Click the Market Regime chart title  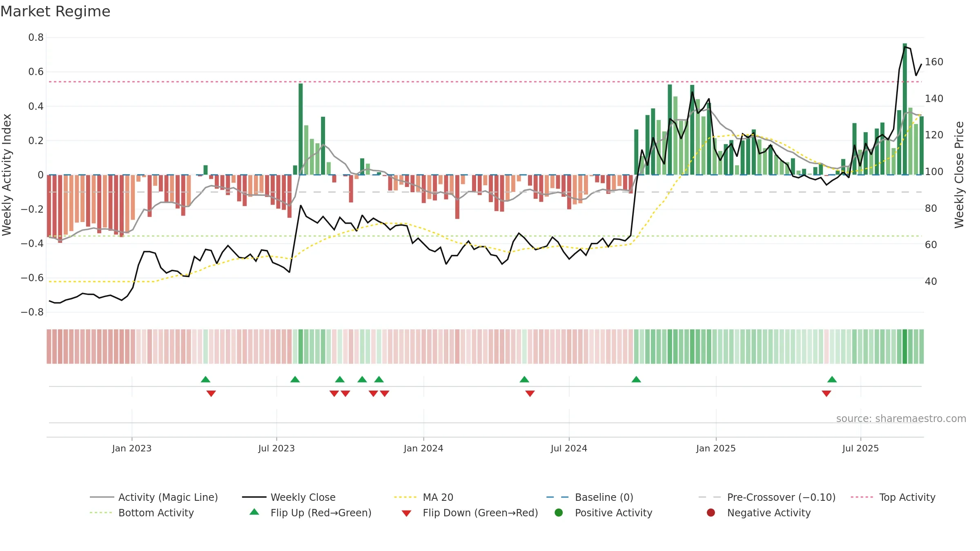point(55,11)
